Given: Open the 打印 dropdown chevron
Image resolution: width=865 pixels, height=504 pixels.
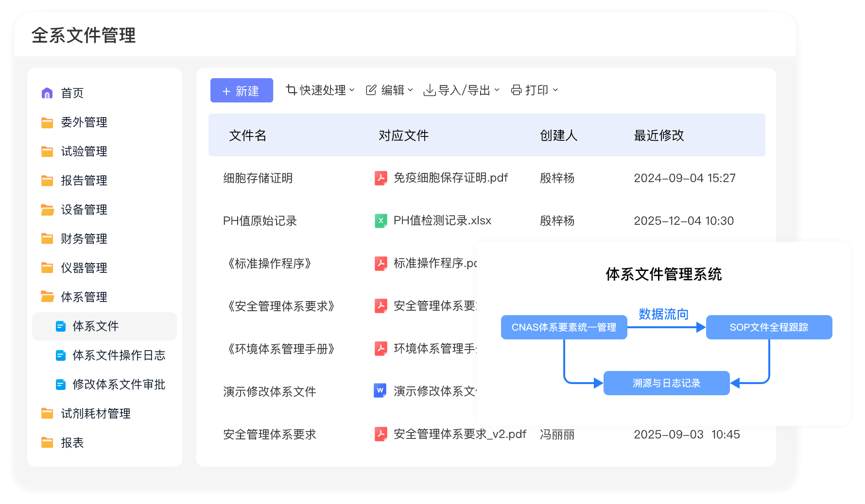Looking at the screenshot, I should tap(555, 90).
